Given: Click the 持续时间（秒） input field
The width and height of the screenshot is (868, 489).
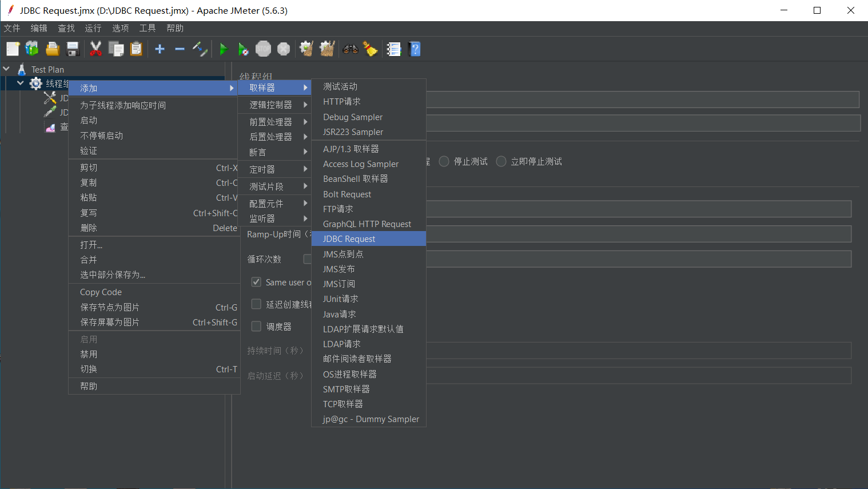Looking at the screenshot, I should tap(639, 351).
